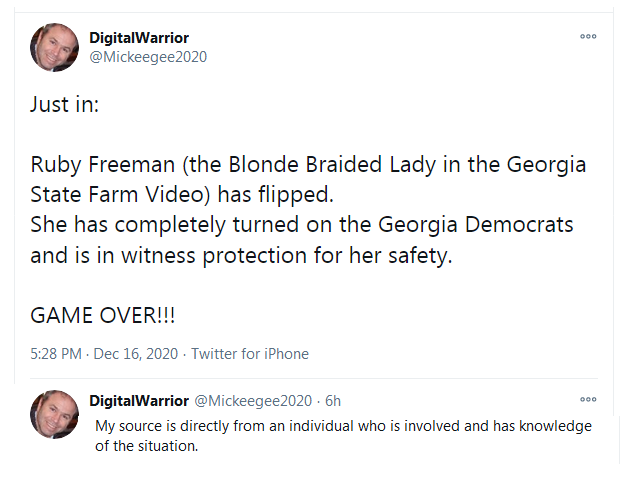Select the DigitalWarrior name on the reply

(x=139, y=401)
